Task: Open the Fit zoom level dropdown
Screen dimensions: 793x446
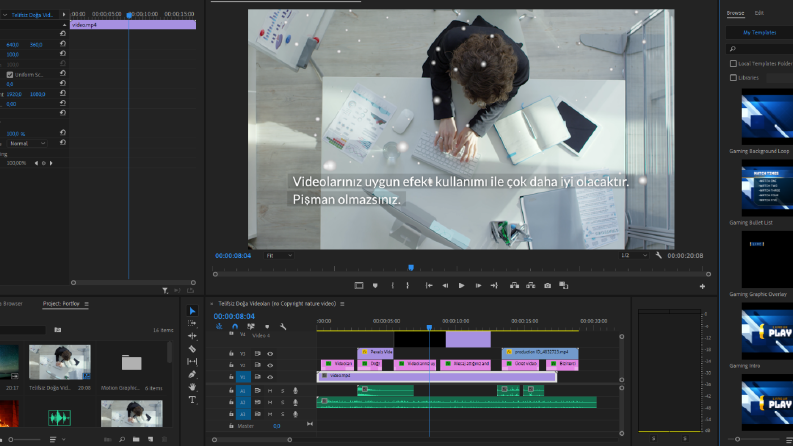Action: click(x=279, y=256)
